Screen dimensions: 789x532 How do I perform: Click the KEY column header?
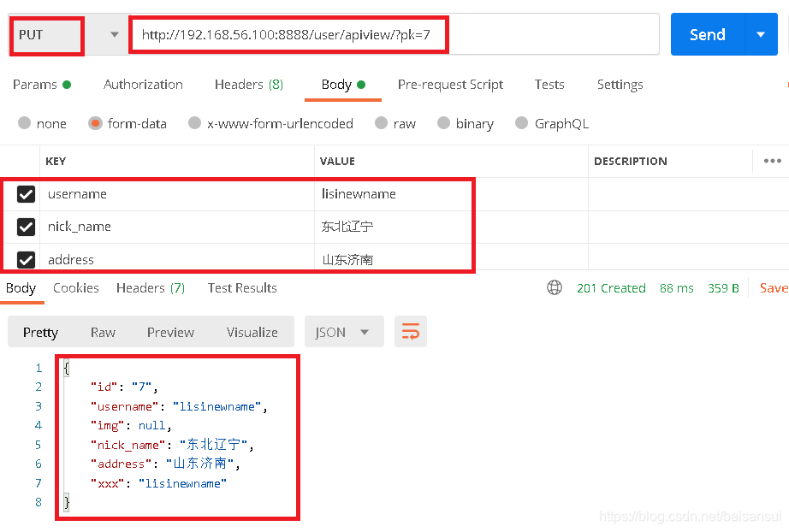point(56,161)
